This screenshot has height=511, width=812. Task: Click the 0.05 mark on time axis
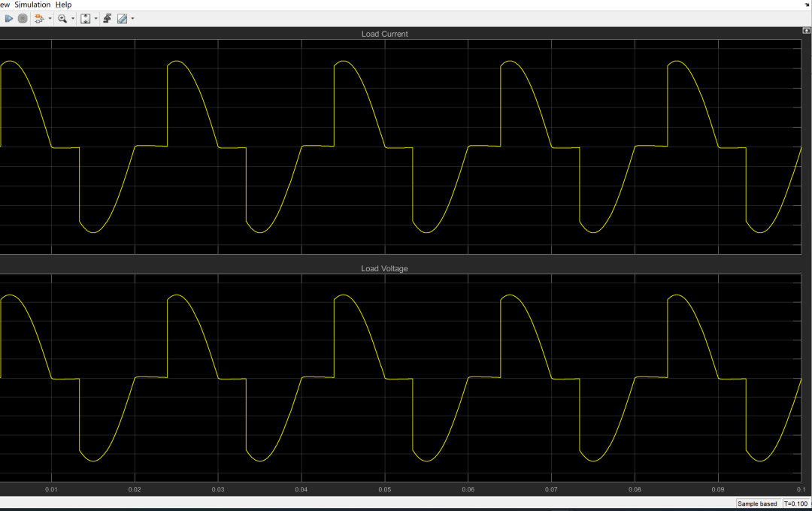[386, 488]
